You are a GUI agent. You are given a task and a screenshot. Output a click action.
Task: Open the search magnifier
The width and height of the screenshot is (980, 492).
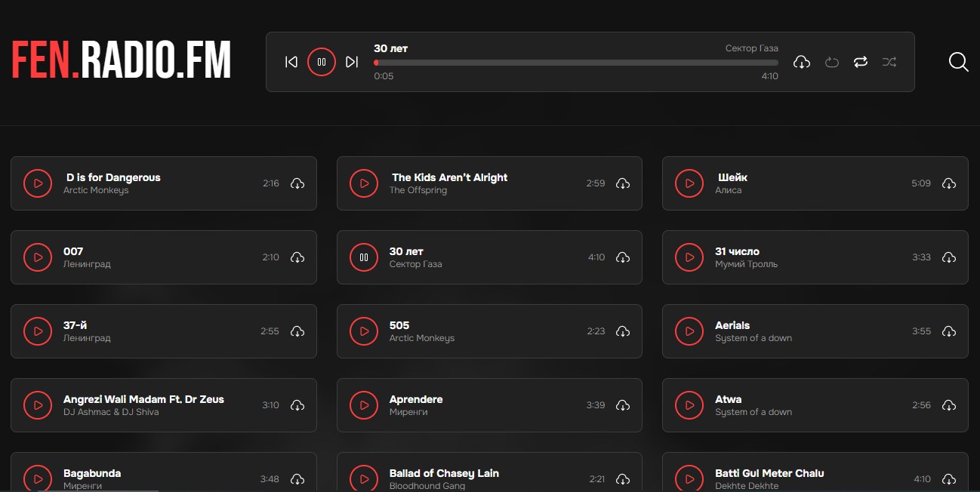pyautogui.click(x=958, y=62)
